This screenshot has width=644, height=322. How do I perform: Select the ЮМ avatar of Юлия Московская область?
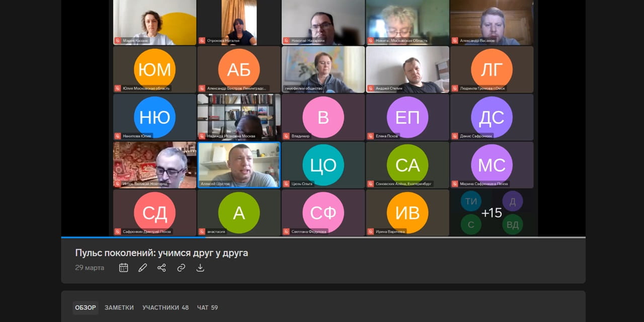coord(154,69)
